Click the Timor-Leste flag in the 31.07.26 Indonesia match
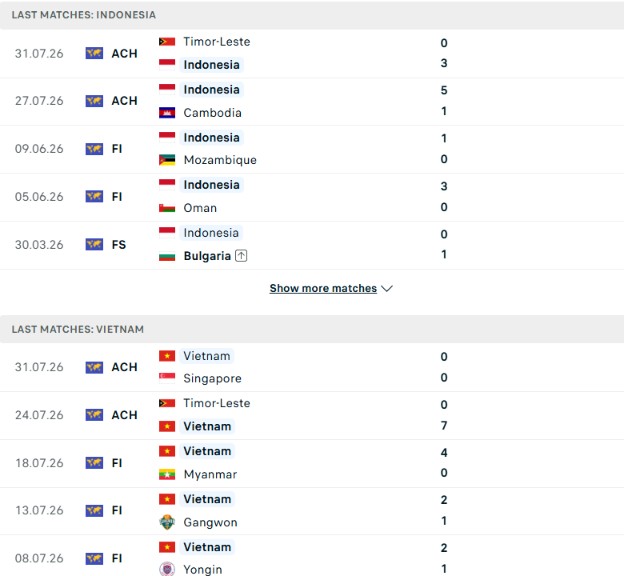This screenshot has width=624, height=576. 167,41
